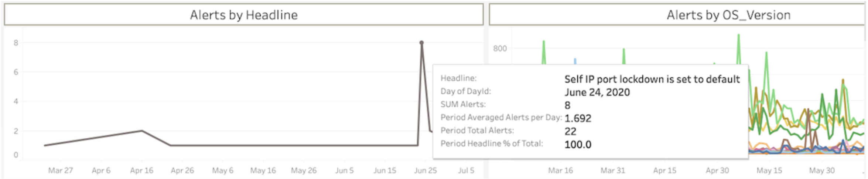Click the Period Total Alerts value 22

[x=570, y=131]
